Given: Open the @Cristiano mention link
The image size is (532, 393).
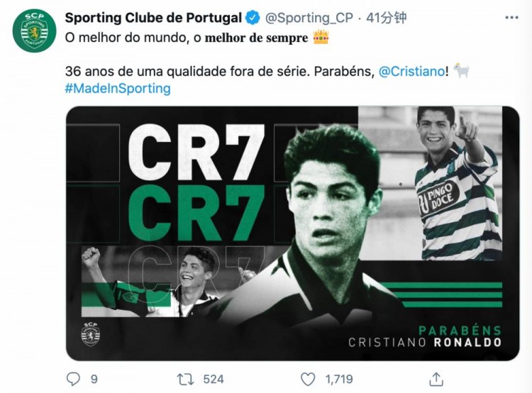Looking at the screenshot, I should coord(411,71).
